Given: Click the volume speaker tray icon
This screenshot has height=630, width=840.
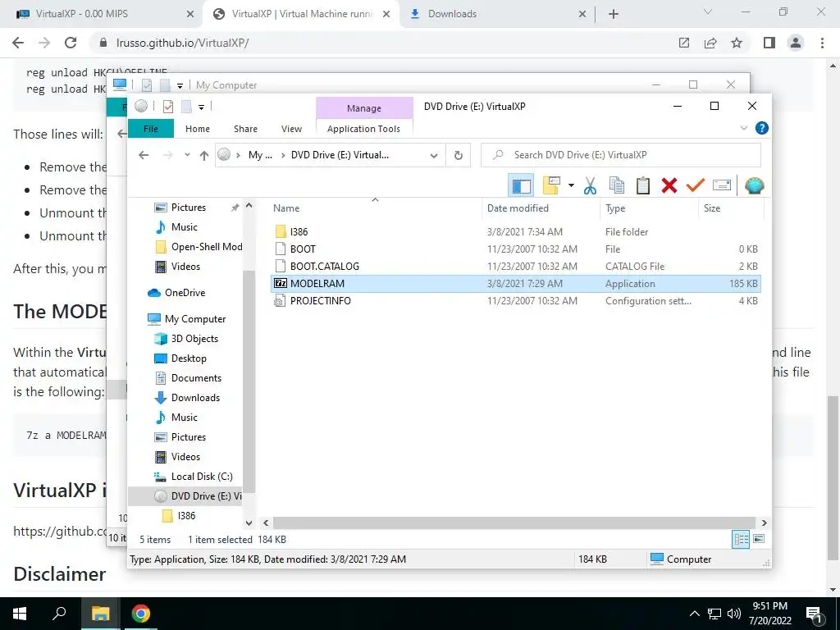Looking at the screenshot, I should (734, 614).
